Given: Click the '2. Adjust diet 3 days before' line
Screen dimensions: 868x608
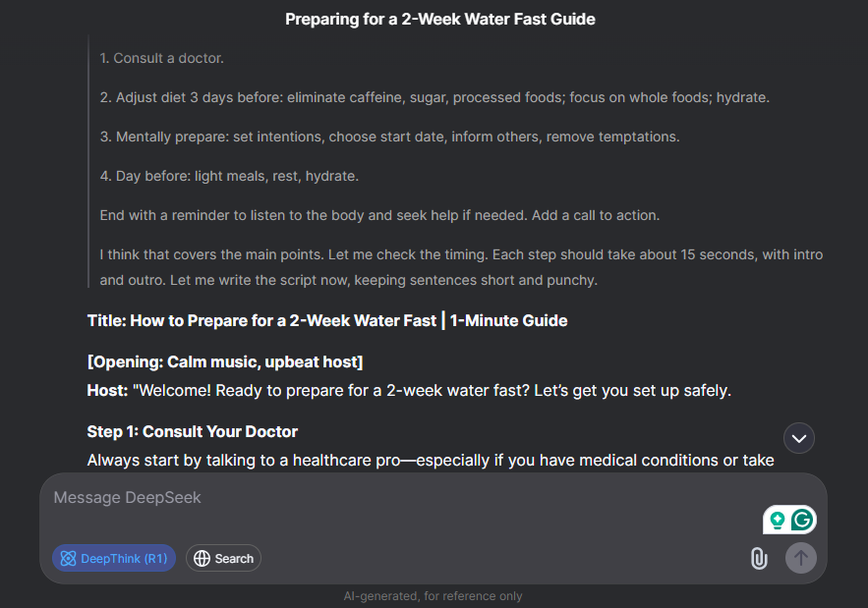Looking at the screenshot, I should click(x=434, y=97).
